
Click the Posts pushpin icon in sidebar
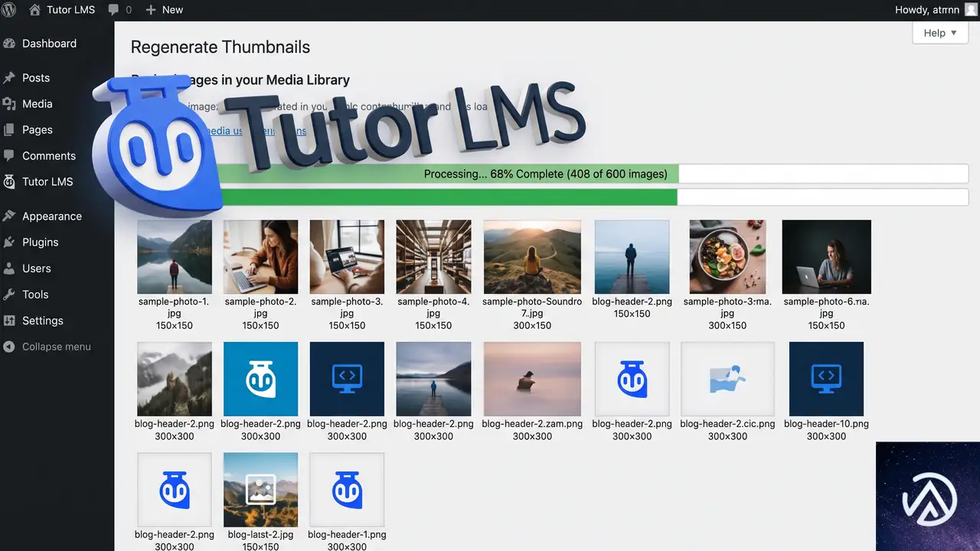[x=9, y=78]
